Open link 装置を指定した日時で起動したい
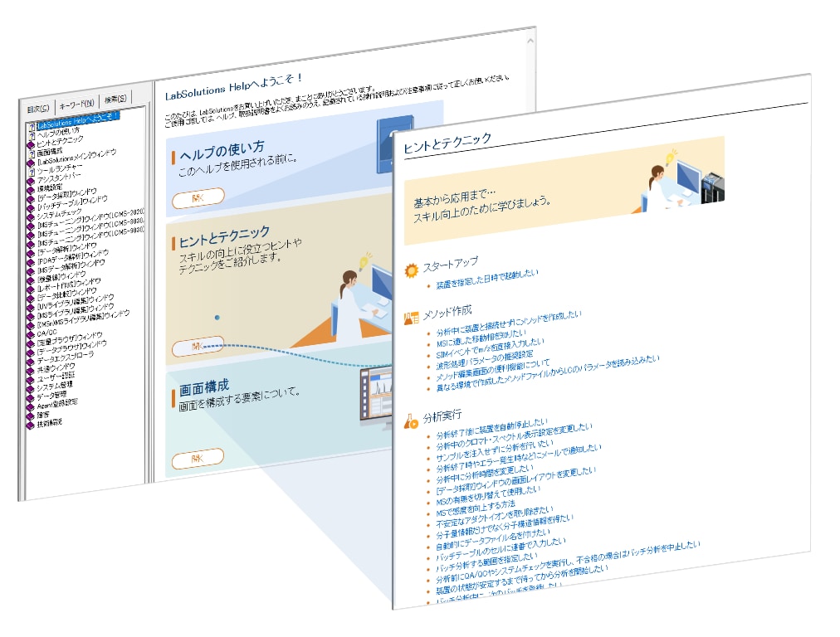840x637 pixels. click(x=487, y=279)
